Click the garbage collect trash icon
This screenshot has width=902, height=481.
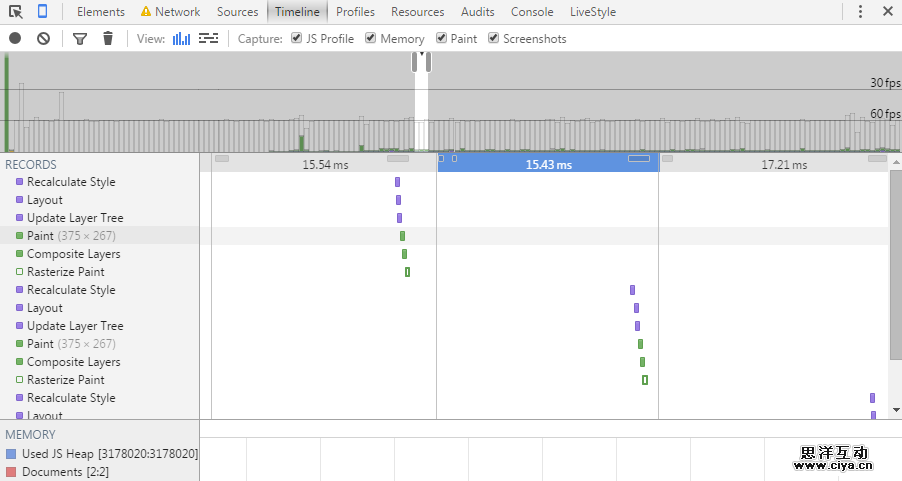108,39
